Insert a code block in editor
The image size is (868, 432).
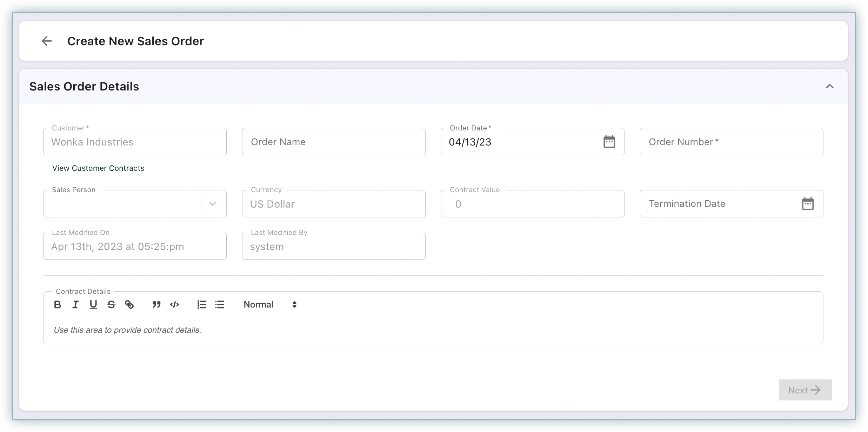coord(174,304)
